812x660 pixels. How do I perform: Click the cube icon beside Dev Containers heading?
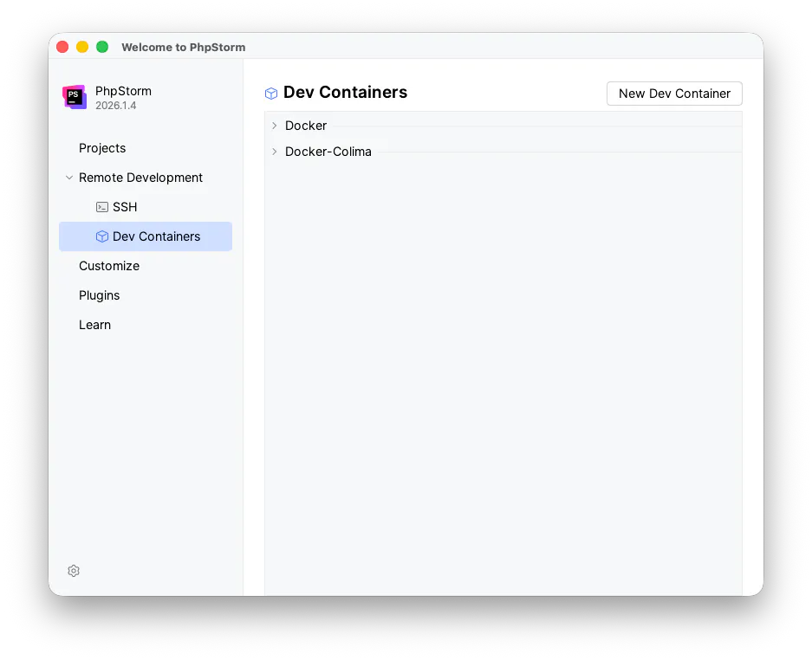click(271, 94)
